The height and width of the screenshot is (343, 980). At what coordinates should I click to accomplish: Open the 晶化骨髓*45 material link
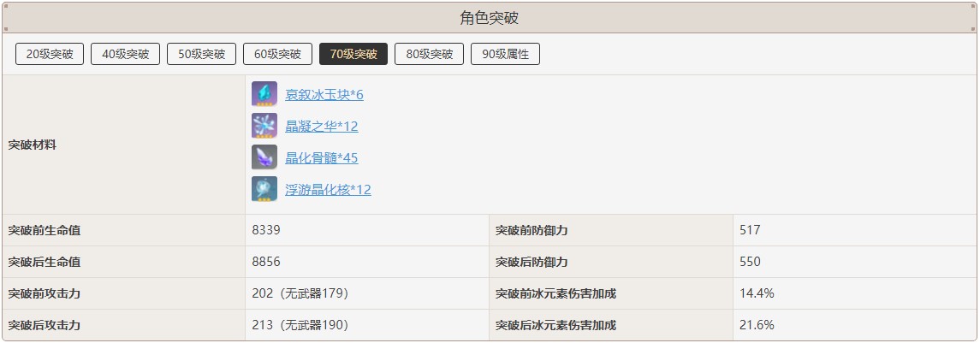coord(321,158)
